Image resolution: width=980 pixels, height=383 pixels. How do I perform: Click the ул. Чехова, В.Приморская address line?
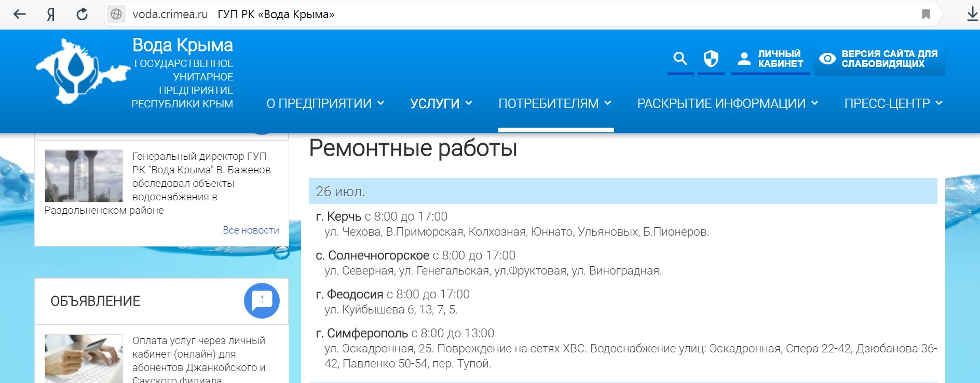(516, 232)
